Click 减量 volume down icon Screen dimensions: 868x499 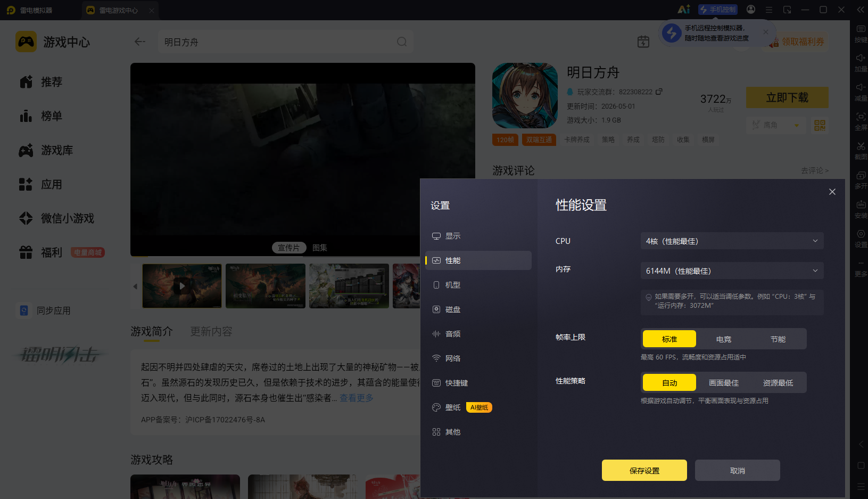[861, 92]
